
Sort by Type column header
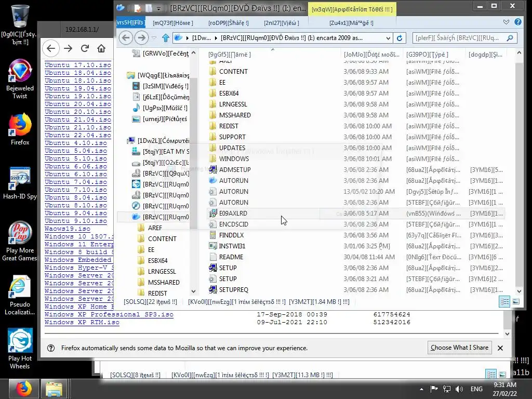tap(434, 54)
